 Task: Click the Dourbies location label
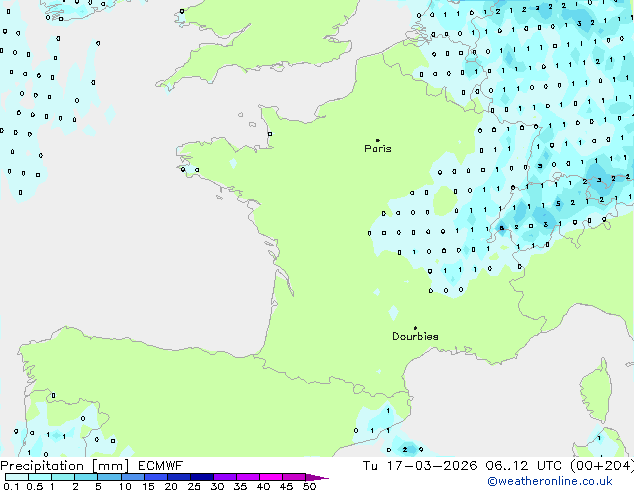pos(415,336)
